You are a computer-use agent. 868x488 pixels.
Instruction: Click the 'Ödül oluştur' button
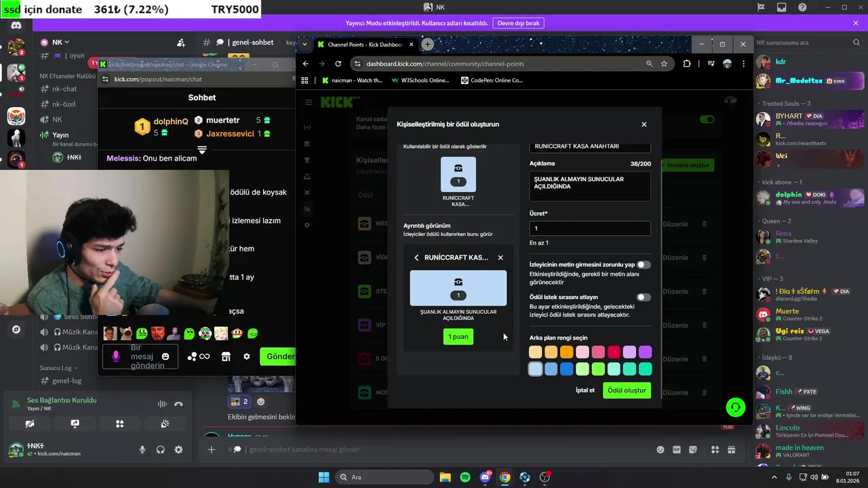click(x=627, y=390)
